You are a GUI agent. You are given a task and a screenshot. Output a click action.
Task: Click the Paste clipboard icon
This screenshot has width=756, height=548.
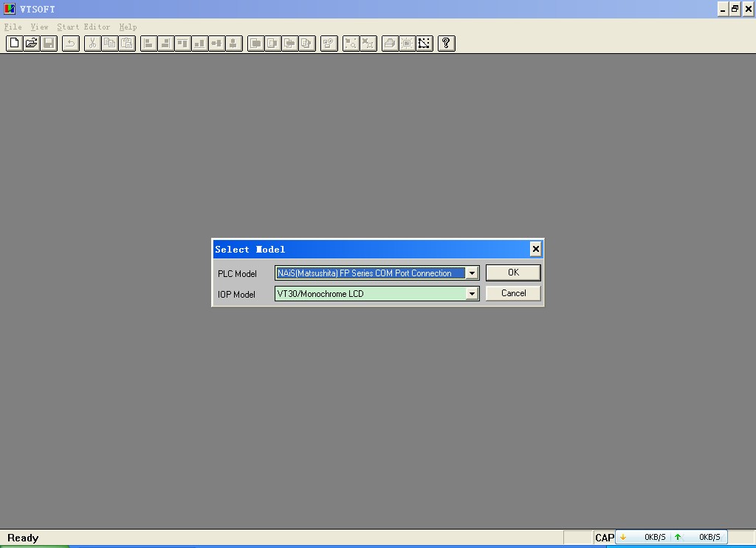127,44
